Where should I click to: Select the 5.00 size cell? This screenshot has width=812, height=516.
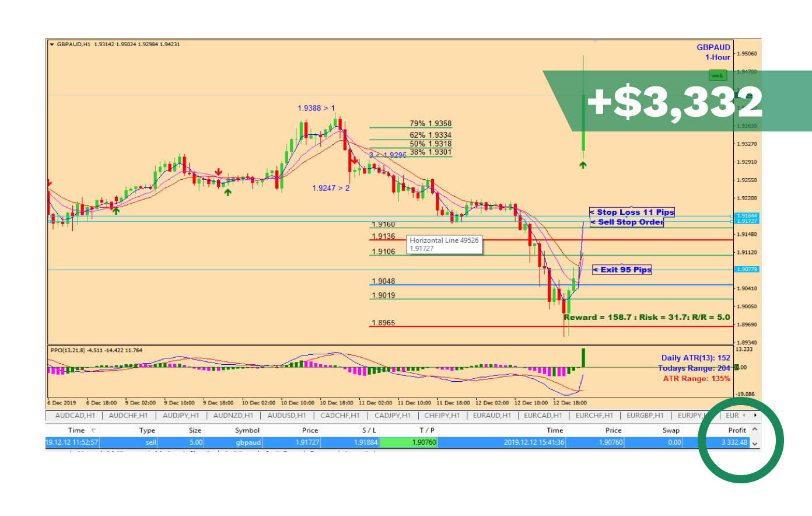(181, 442)
